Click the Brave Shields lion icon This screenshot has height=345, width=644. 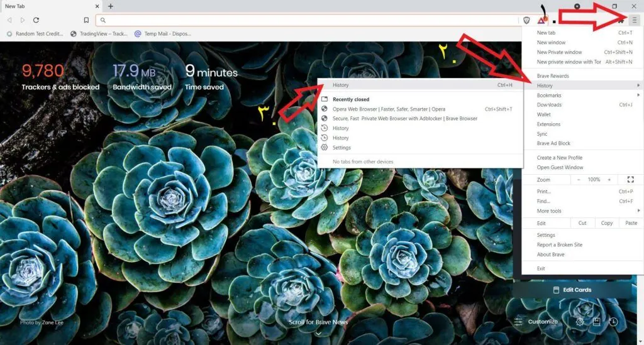(526, 20)
